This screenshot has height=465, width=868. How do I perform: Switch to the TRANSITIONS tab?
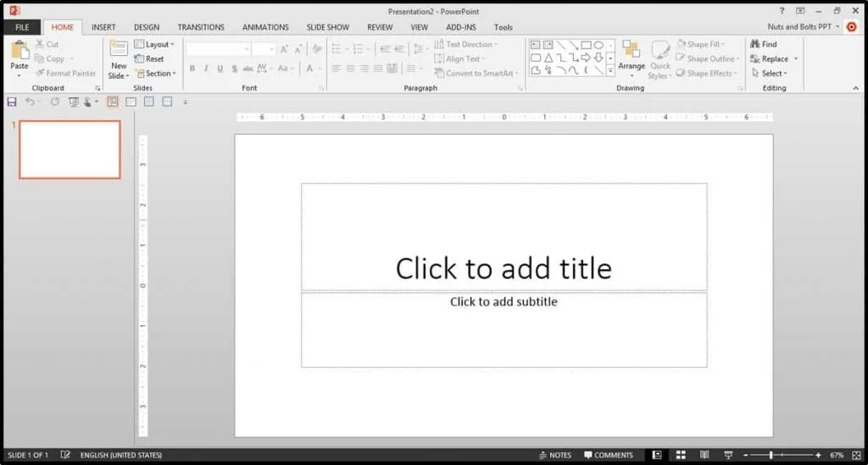click(201, 27)
